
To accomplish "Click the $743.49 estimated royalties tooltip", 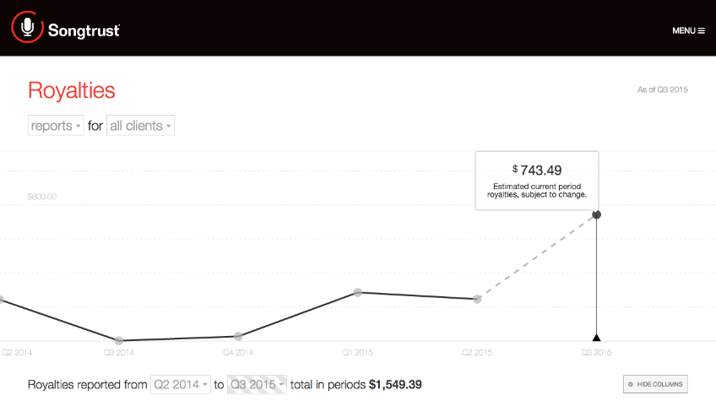I will point(537,181).
